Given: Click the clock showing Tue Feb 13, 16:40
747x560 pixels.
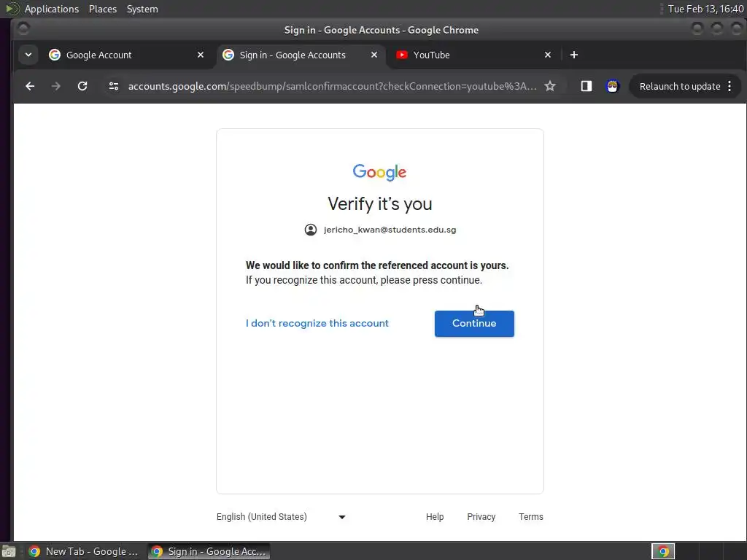Looking at the screenshot, I should click(x=705, y=9).
